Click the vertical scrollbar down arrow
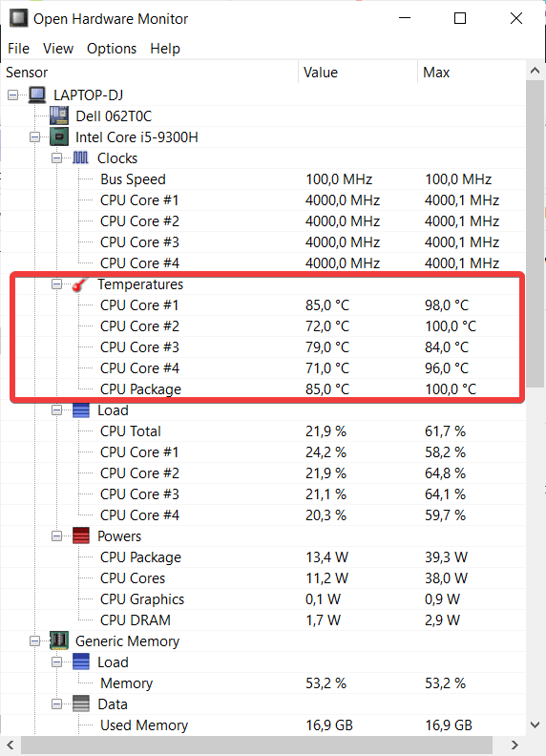This screenshot has width=546, height=756. tap(535, 724)
